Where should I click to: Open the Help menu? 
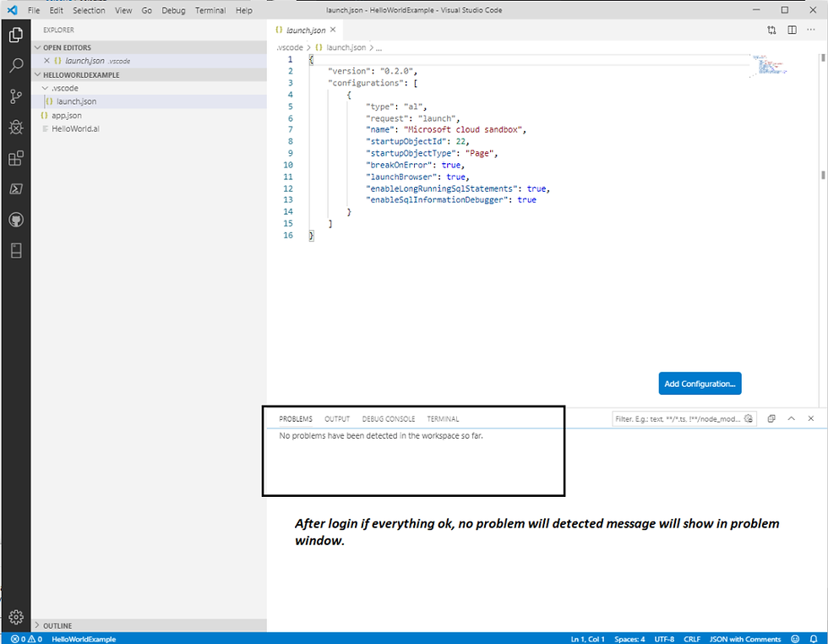(244, 10)
